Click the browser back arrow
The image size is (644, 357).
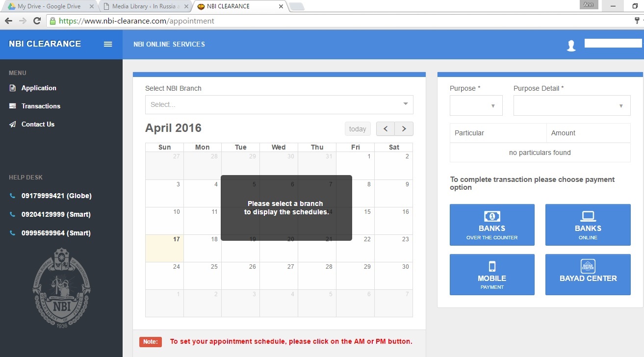[x=8, y=21]
